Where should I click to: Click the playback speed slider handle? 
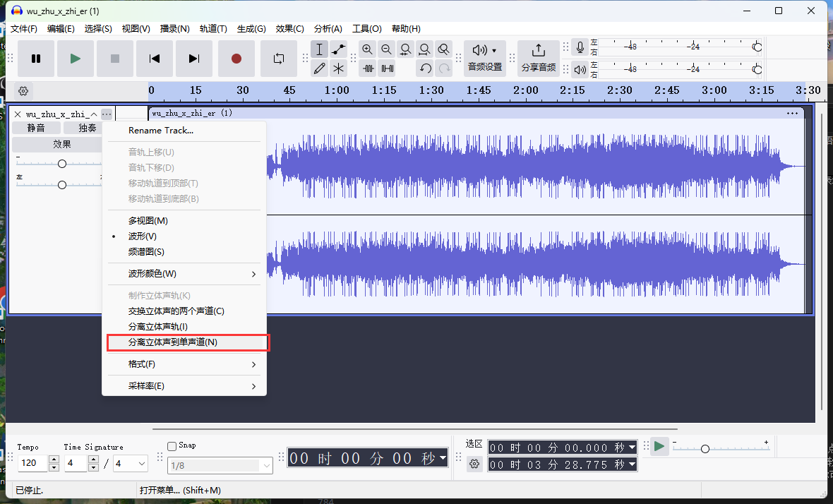pyautogui.click(x=705, y=449)
